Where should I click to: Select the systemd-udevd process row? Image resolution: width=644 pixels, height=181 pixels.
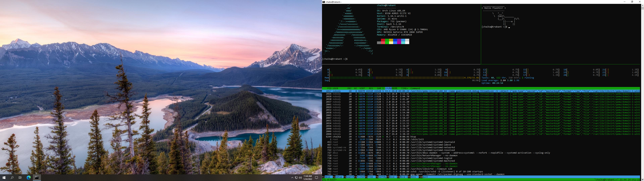coord(481,145)
